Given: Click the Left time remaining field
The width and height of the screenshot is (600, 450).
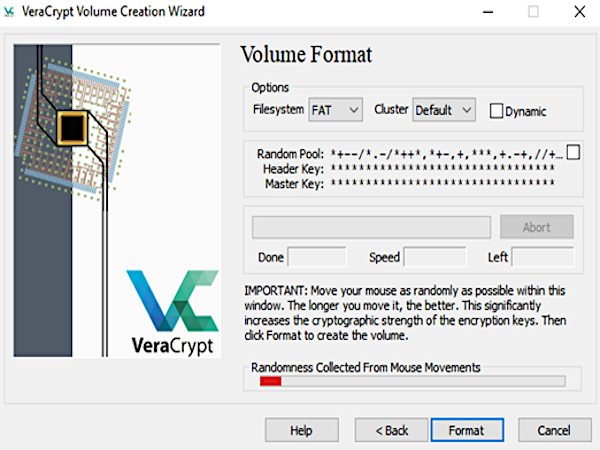Looking at the screenshot, I should (542, 258).
